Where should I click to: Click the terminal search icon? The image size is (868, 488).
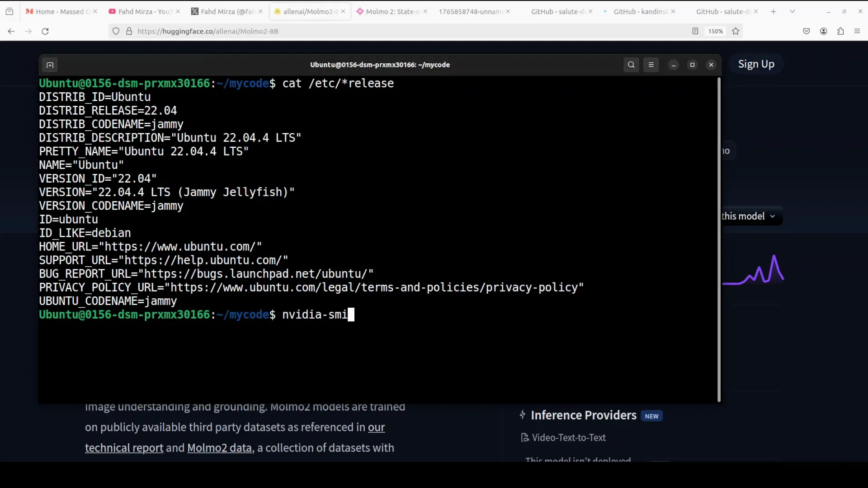(x=631, y=65)
